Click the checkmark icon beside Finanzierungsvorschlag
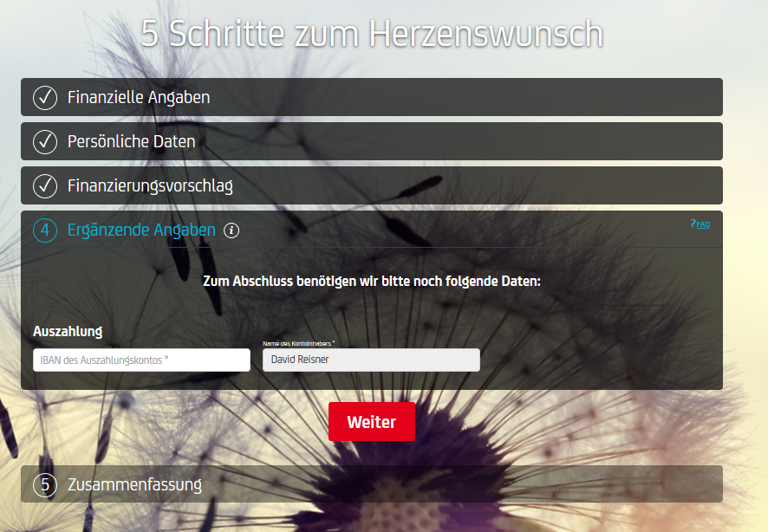Viewport: 768px width, 532px height. click(45, 185)
